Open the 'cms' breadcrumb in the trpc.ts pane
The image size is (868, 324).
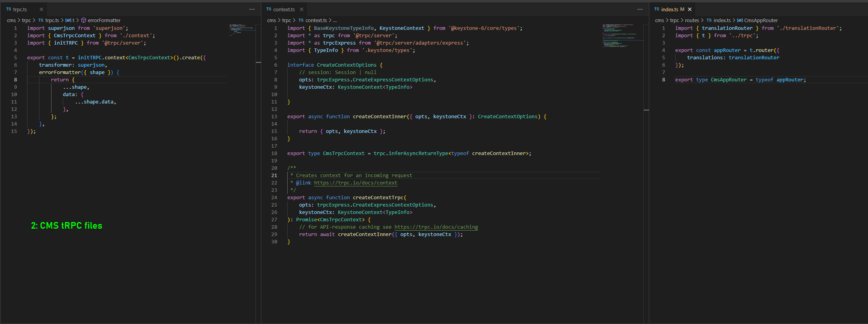(11, 20)
